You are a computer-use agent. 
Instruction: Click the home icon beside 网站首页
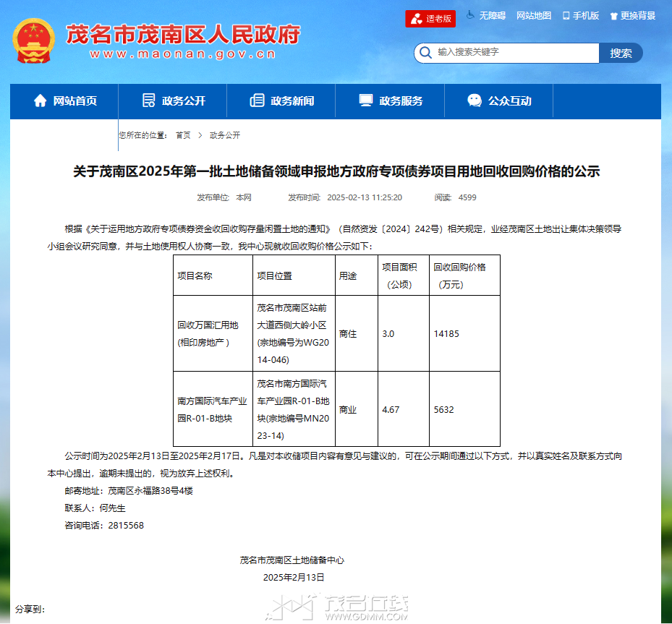pos(41,101)
